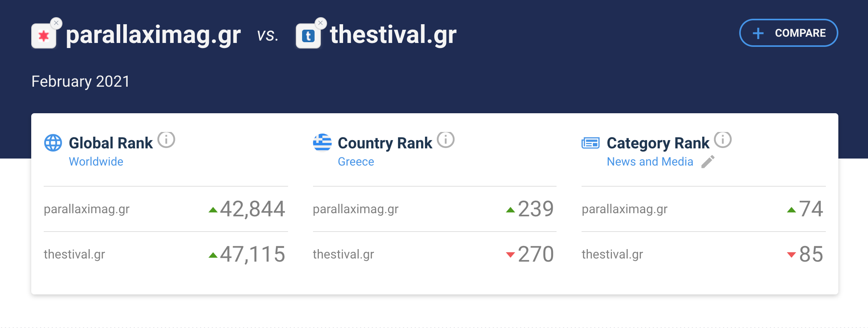Remove thestival.gr using its small x badge
This screenshot has width=868, height=328.
(320, 23)
